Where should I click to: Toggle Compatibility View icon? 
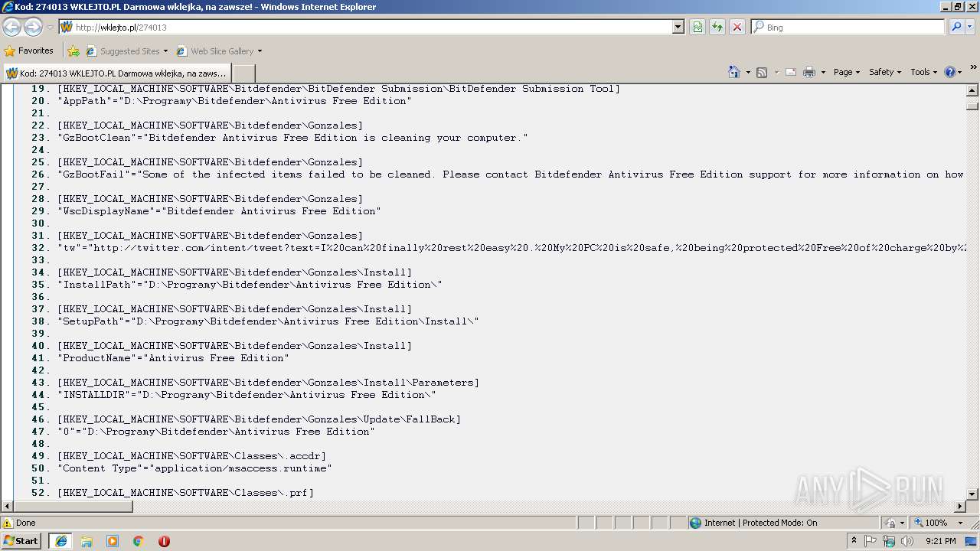(x=697, y=27)
